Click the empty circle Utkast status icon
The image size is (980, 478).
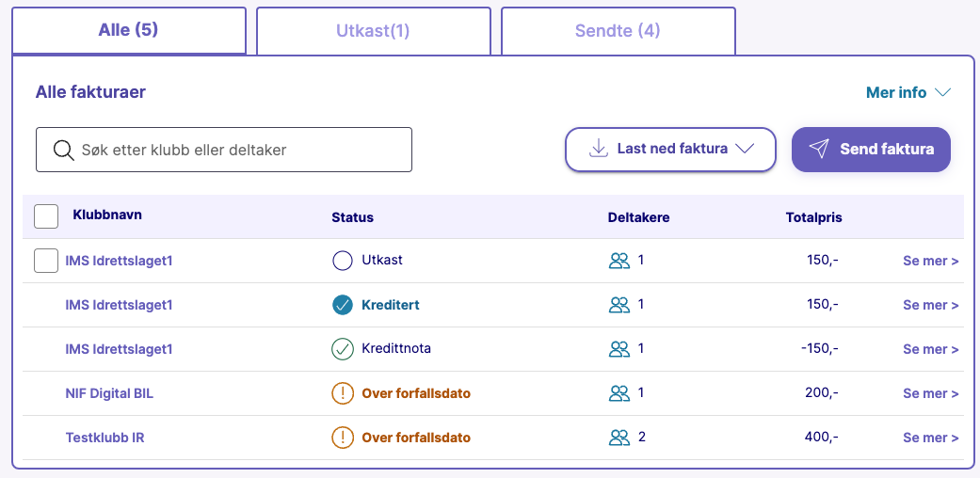point(343,261)
